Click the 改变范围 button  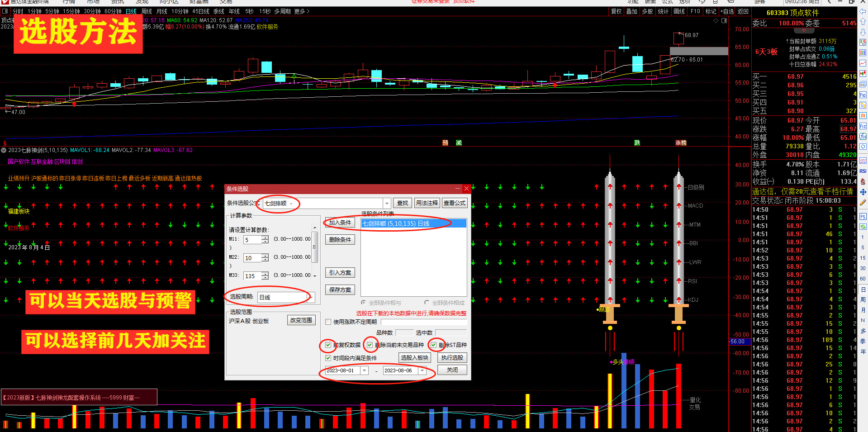coord(301,320)
